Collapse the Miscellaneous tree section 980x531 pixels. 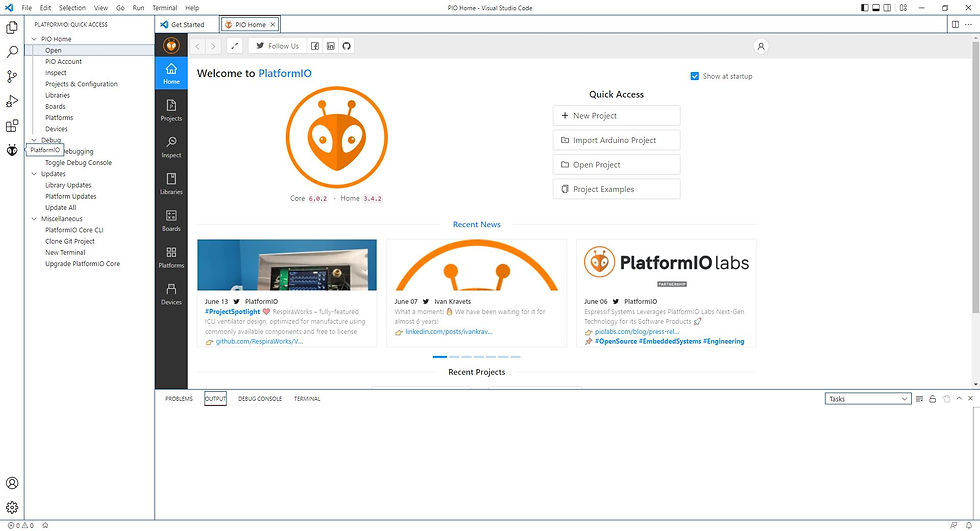point(34,219)
